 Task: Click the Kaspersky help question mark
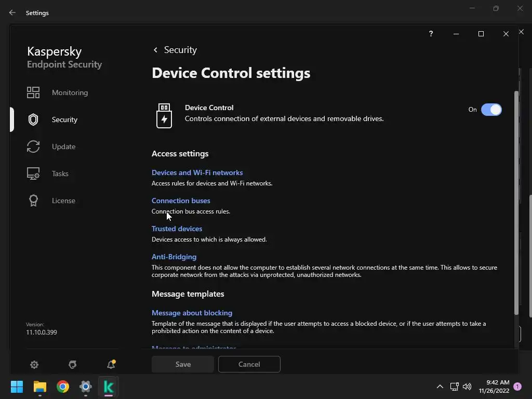pos(431,34)
